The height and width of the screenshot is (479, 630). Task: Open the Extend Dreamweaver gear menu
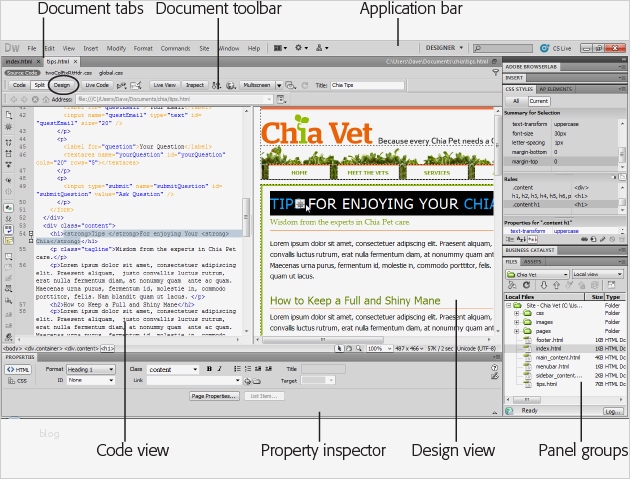[301, 48]
